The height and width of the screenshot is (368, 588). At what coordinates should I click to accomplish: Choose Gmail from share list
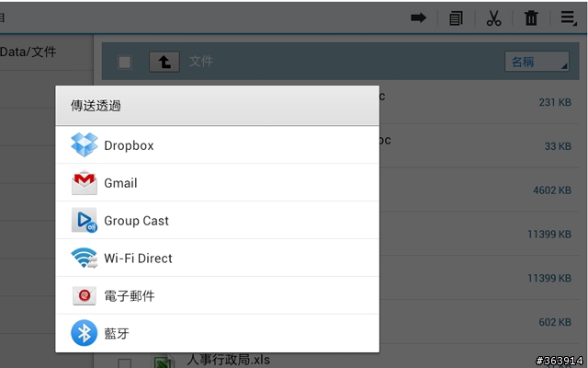click(218, 182)
